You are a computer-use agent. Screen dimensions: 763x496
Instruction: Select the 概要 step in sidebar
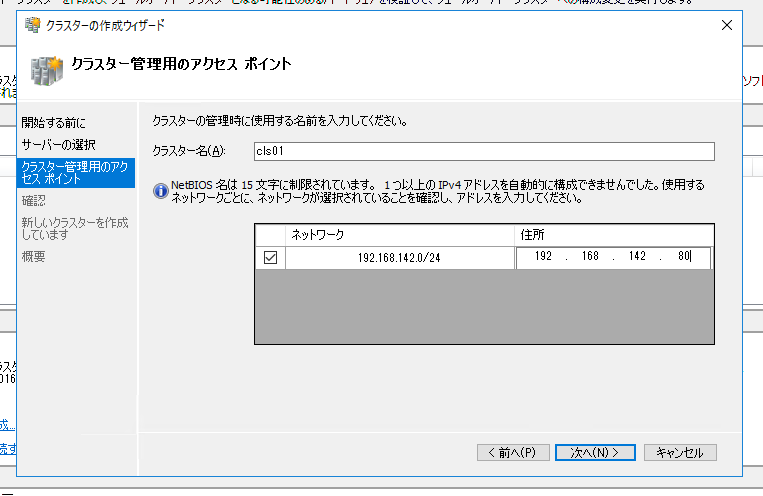tap(34, 256)
